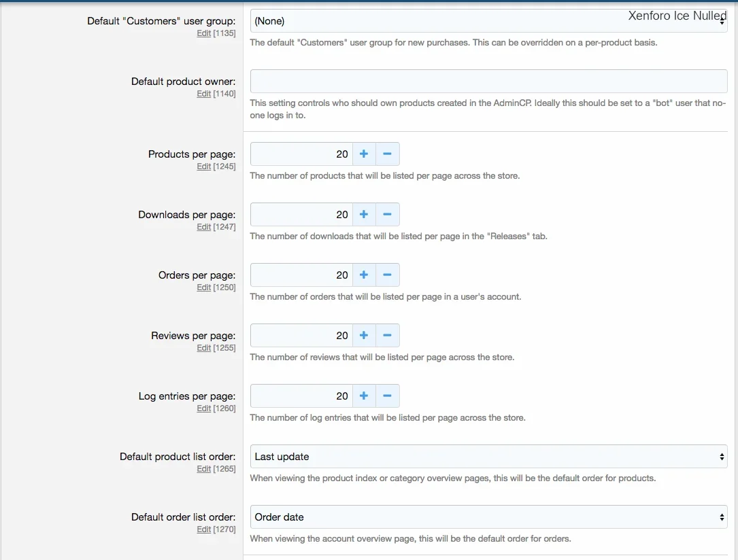This screenshot has width=738, height=560.
Task: Expand Default product list order dropdown
Action: pyautogui.click(x=488, y=457)
